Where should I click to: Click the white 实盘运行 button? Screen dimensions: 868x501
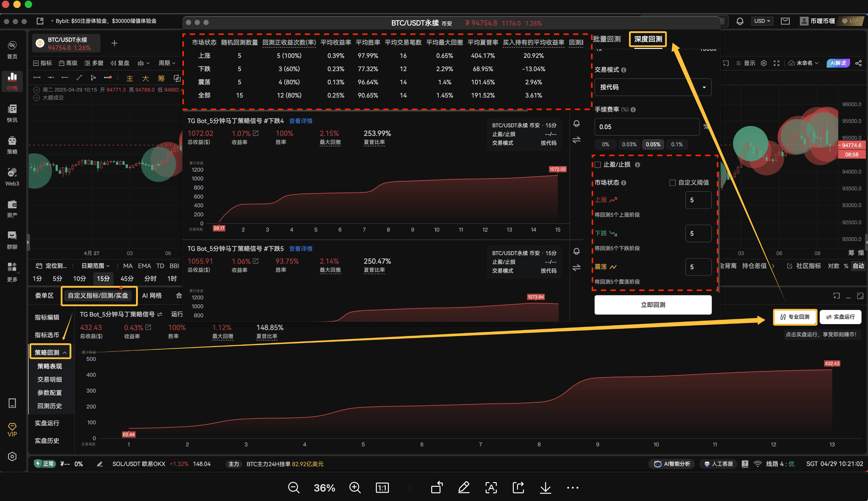[x=840, y=317]
